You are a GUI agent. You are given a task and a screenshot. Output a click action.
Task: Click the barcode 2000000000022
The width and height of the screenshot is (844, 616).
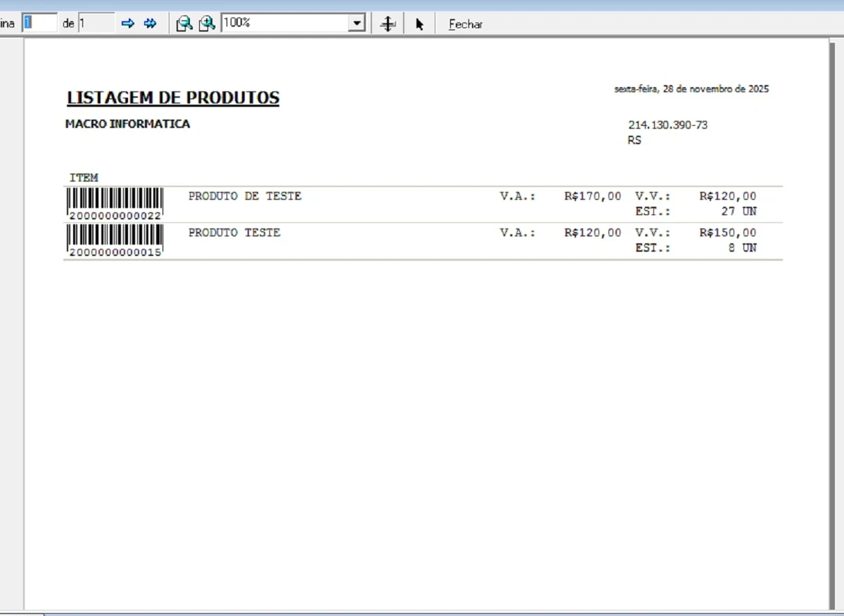(x=115, y=204)
